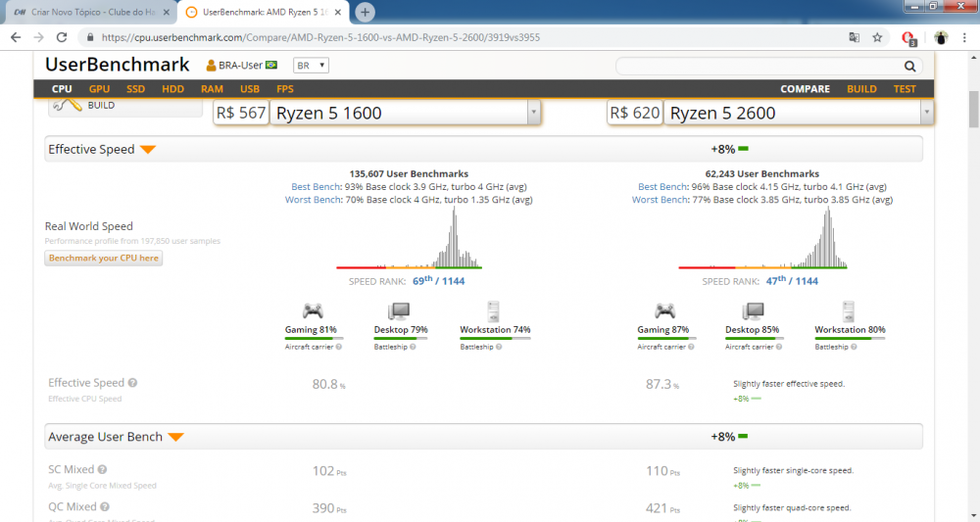The height and width of the screenshot is (522, 980).
Task: Collapse the Average User Bench section
Action: click(176, 437)
